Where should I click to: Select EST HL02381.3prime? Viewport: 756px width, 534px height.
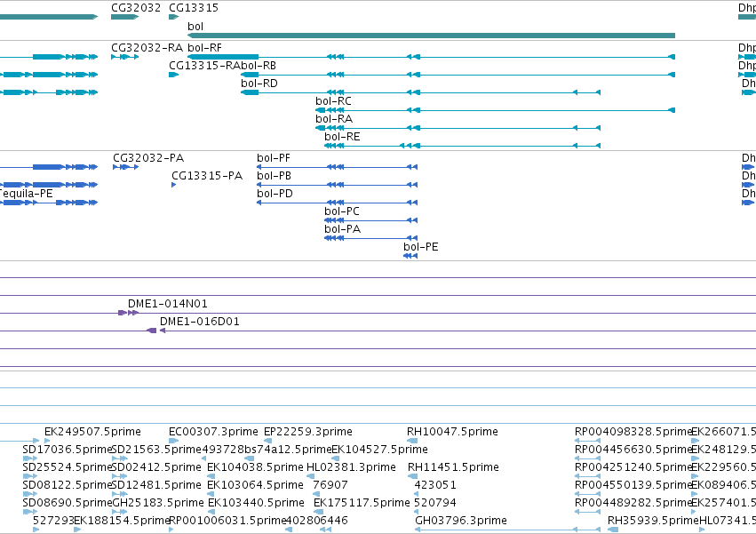(x=352, y=467)
